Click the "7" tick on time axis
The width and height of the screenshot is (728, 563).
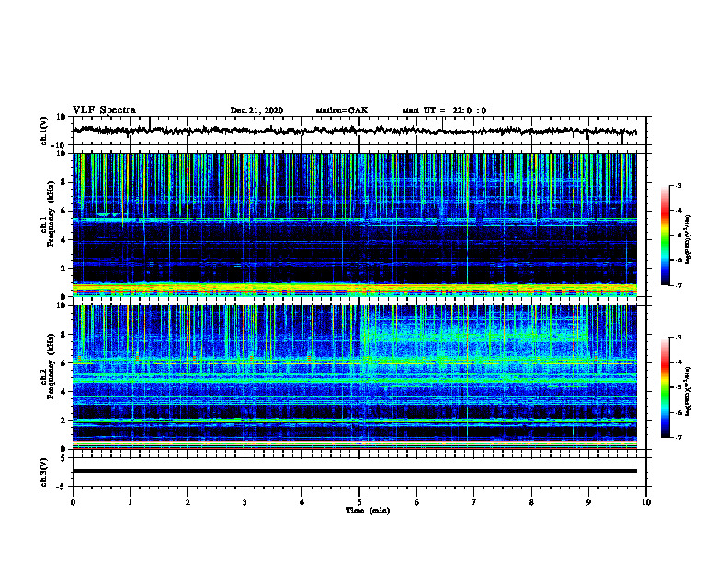(474, 502)
